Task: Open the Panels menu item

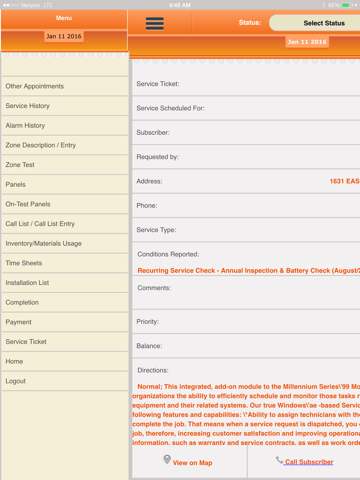Action: pyautogui.click(x=65, y=185)
